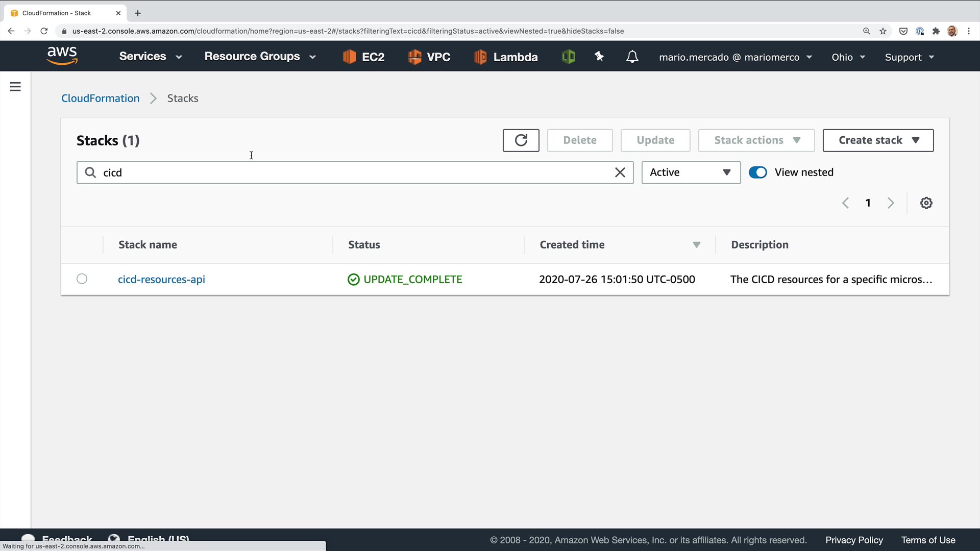Screen dimensions: 980x551
Task: Click the CloudFormation breadcrumb link
Action: [100, 98]
